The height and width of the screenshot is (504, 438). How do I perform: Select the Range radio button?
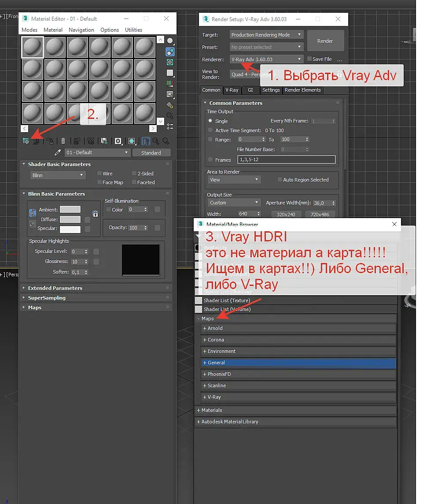click(210, 140)
